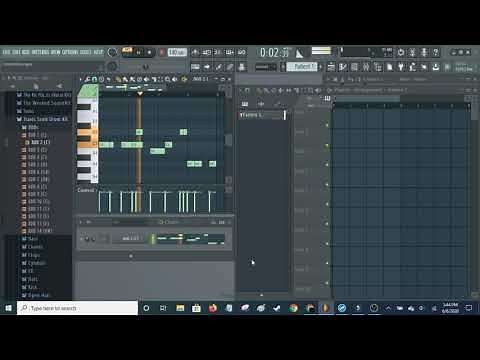
Task: Expand the FX folder in browser
Action: pyautogui.click(x=27, y=271)
